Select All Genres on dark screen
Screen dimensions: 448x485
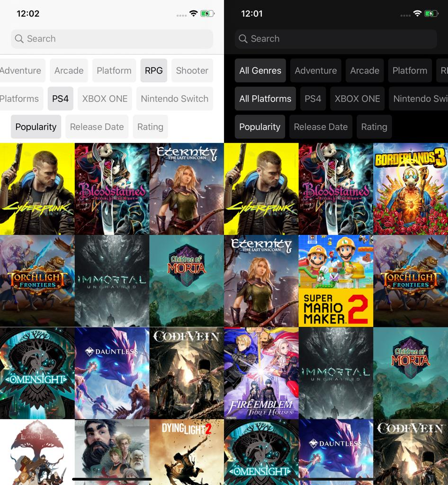tap(260, 71)
